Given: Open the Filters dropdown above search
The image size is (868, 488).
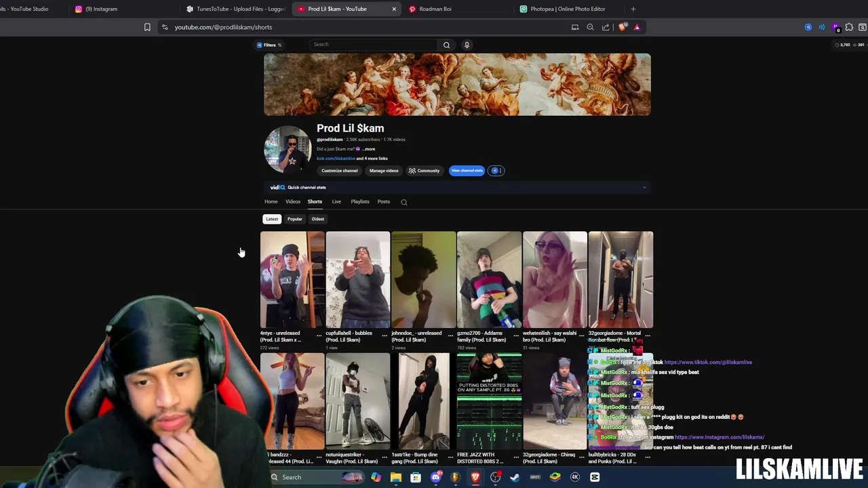Looking at the screenshot, I should point(269,45).
